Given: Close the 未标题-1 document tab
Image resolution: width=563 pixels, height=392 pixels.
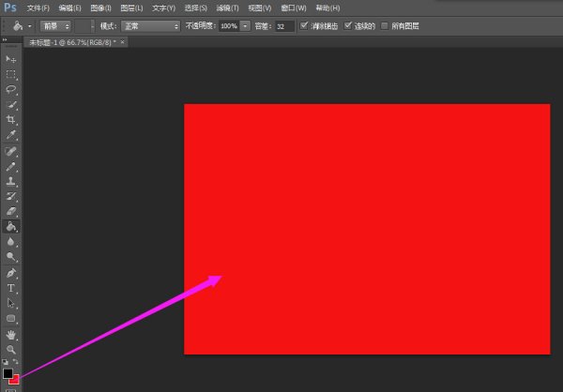Looking at the screenshot, I should pos(122,42).
